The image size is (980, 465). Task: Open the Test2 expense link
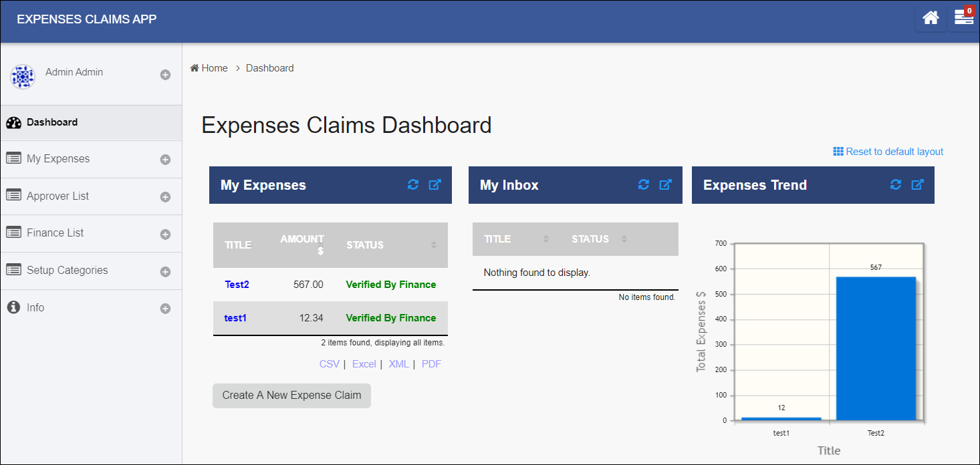pos(237,285)
